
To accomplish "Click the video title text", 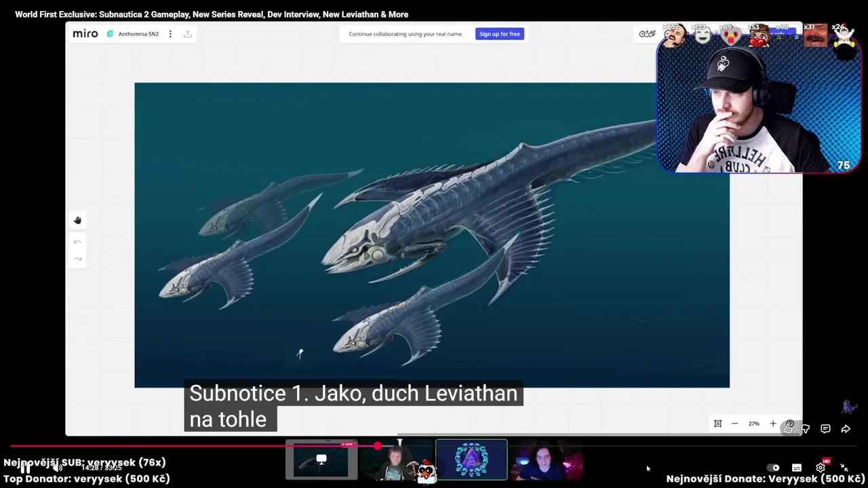I will coord(212,14).
